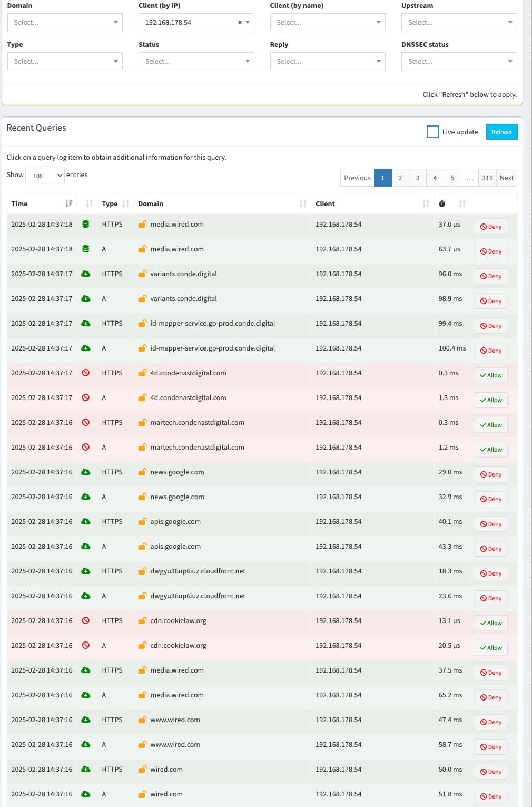
Task: Click sort arrows in the Client column header
Action: (426, 203)
